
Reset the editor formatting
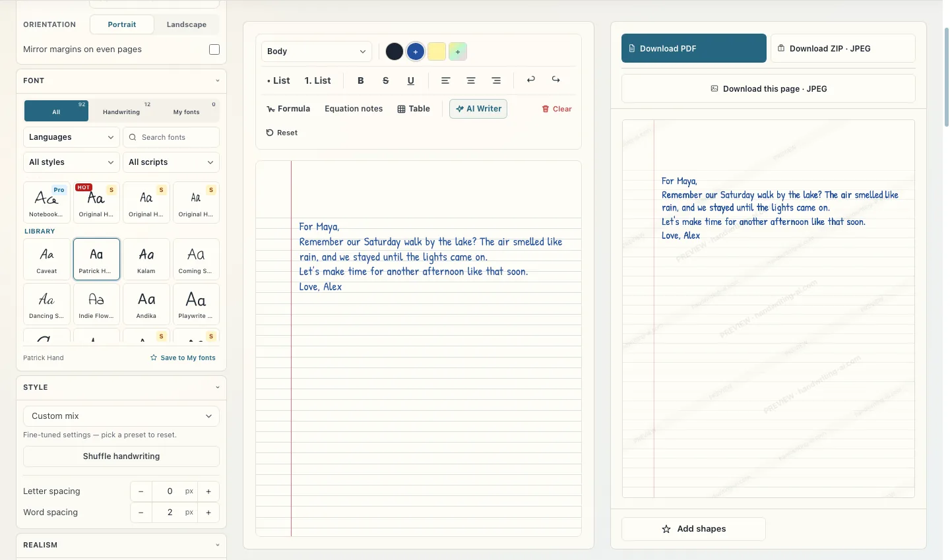tap(282, 133)
